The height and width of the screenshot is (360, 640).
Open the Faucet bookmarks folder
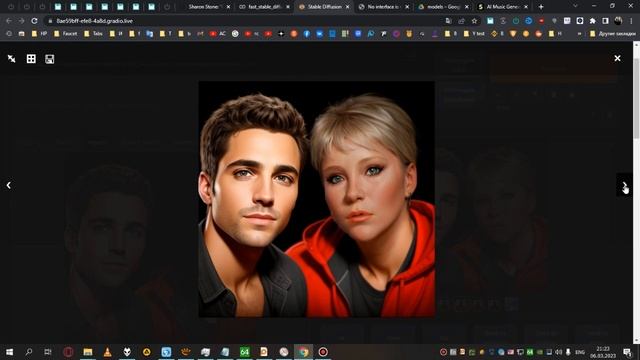click(x=65, y=34)
